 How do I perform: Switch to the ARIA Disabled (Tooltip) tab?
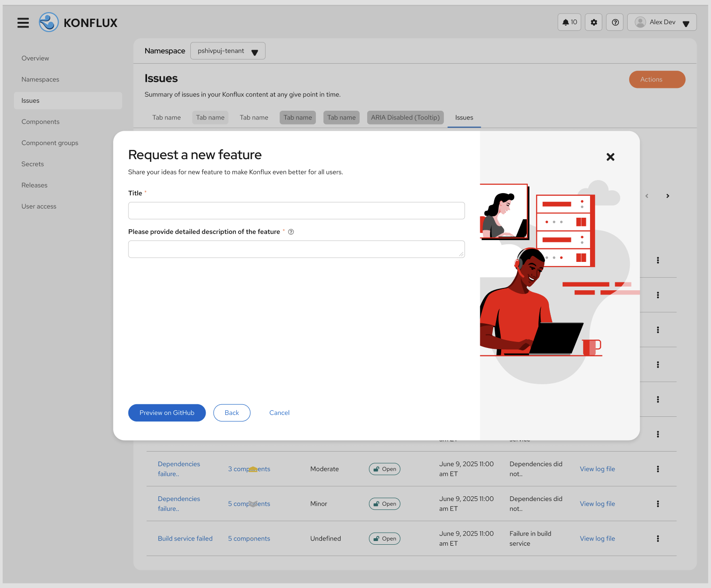coord(405,118)
